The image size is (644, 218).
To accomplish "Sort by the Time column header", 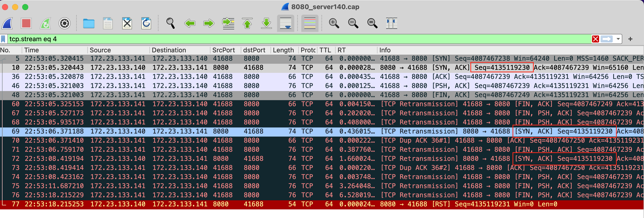I will tap(55, 50).
